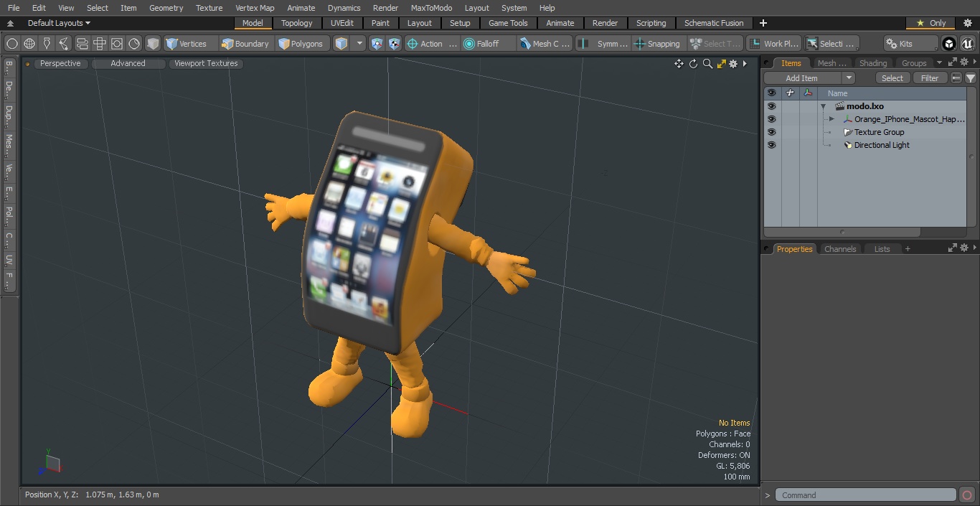Screen dimensions: 980x506
Task: Click the Filter button in Items panel
Action: tap(930, 78)
